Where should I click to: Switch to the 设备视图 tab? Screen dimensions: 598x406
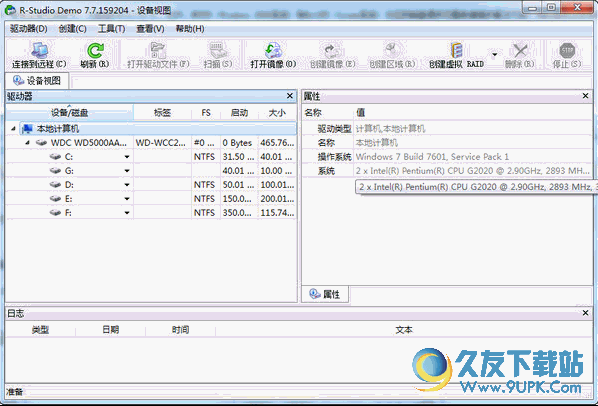click(x=37, y=81)
